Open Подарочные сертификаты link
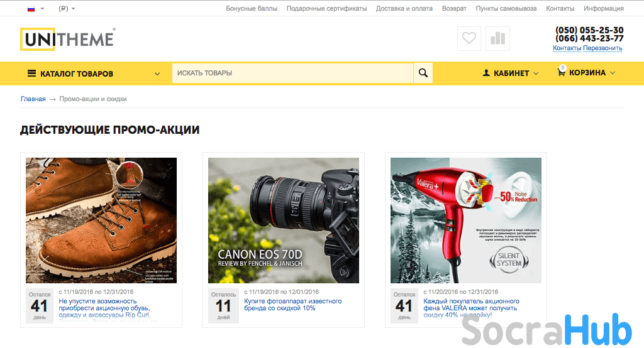This screenshot has width=644, height=348. pos(326,8)
